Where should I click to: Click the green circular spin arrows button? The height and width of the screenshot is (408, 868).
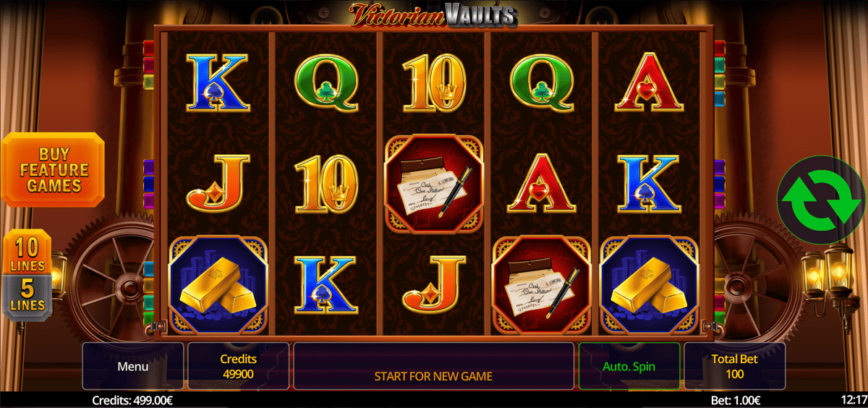coord(820,200)
